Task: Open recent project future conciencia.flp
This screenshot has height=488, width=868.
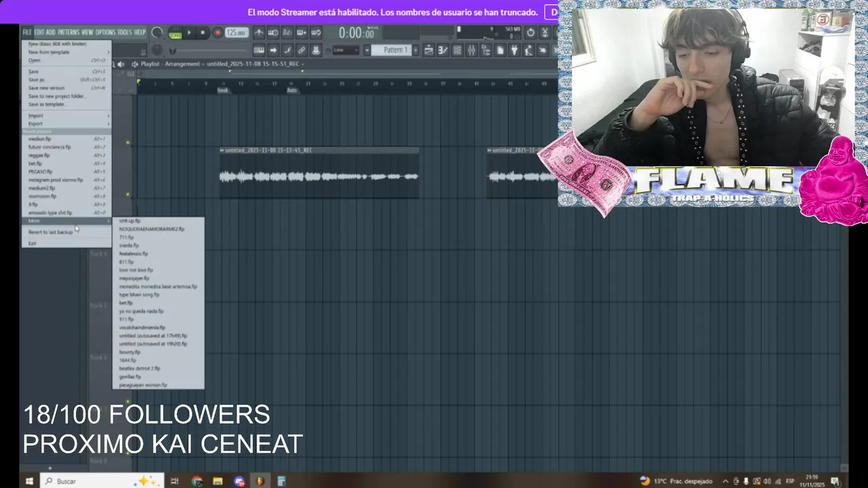Action: (66, 147)
